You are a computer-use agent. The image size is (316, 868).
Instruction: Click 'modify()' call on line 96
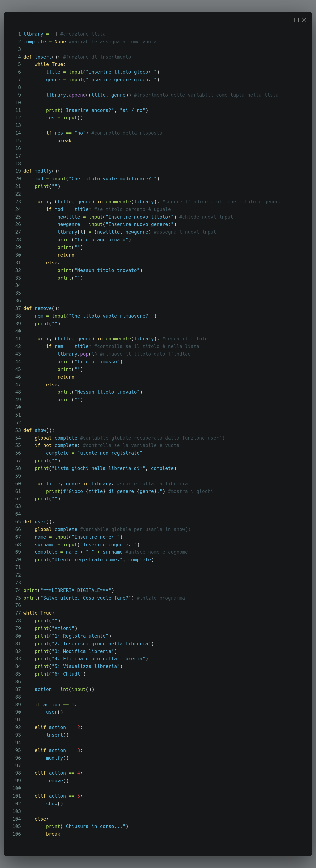click(x=57, y=758)
